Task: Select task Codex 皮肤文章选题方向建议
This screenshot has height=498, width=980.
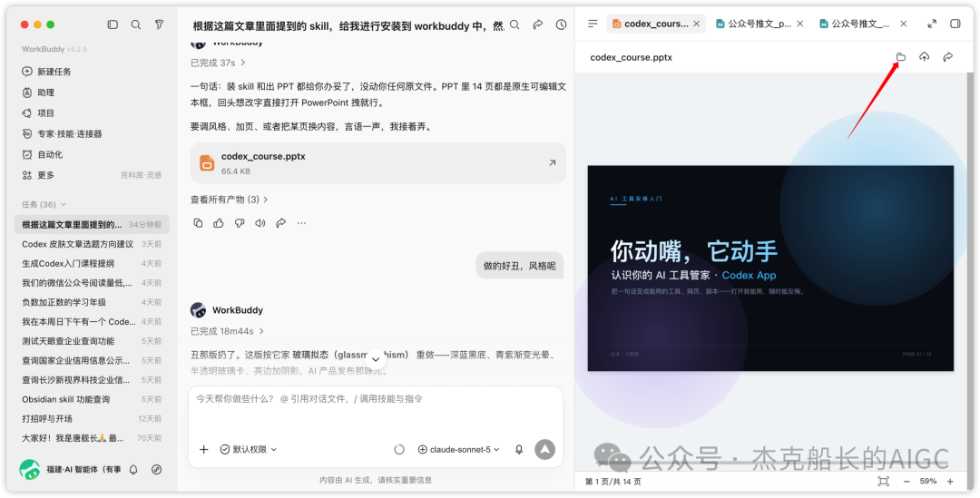Action: 92,244
